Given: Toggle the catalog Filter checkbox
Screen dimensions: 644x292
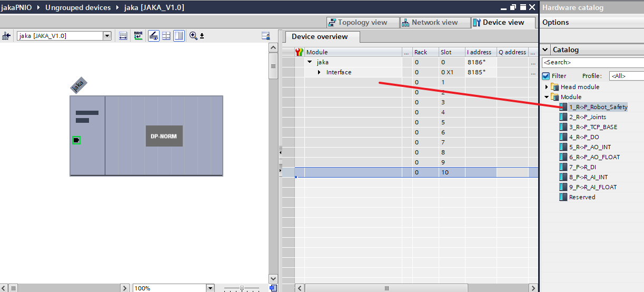Looking at the screenshot, I should click(x=546, y=76).
